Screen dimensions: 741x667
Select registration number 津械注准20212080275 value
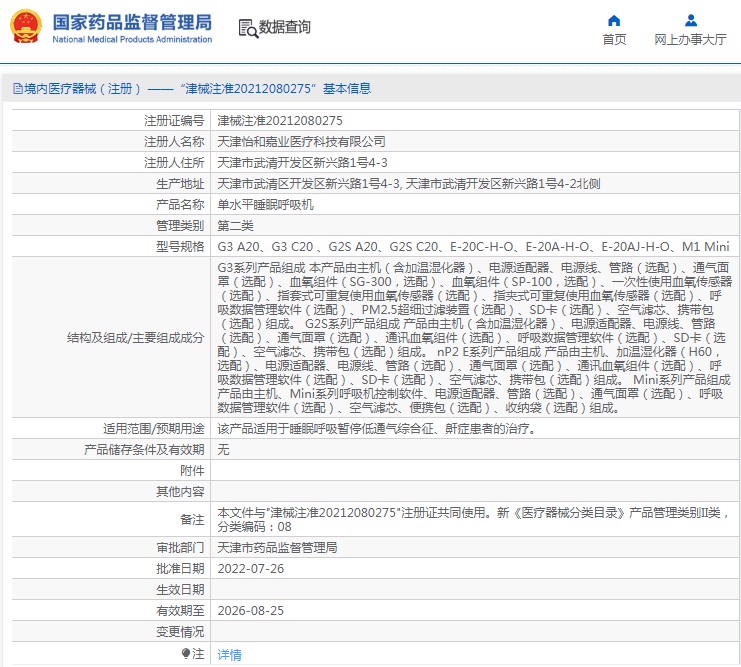[280, 121]
